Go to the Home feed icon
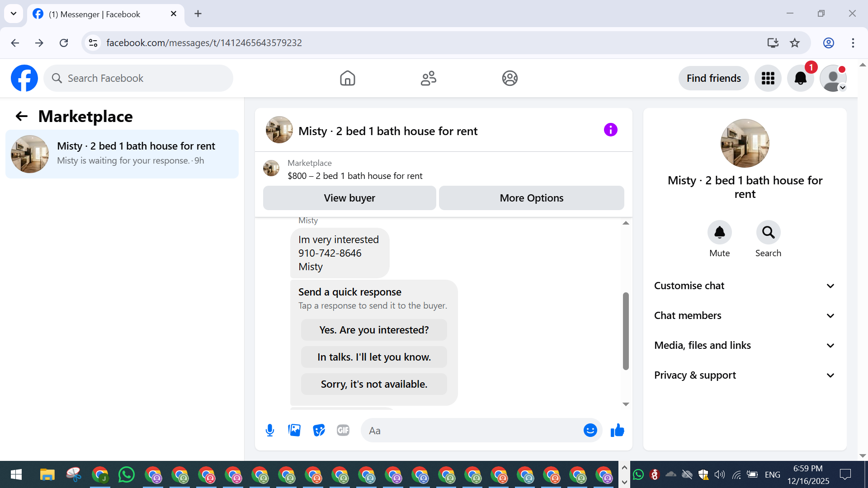 [x=348, y=78]
